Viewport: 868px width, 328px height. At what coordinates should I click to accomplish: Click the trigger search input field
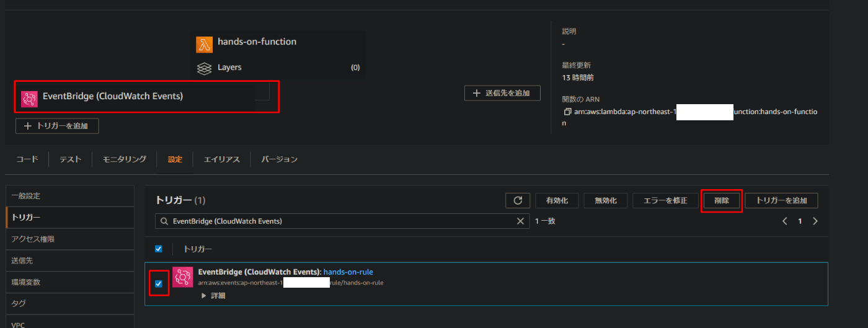click(342, 221)
